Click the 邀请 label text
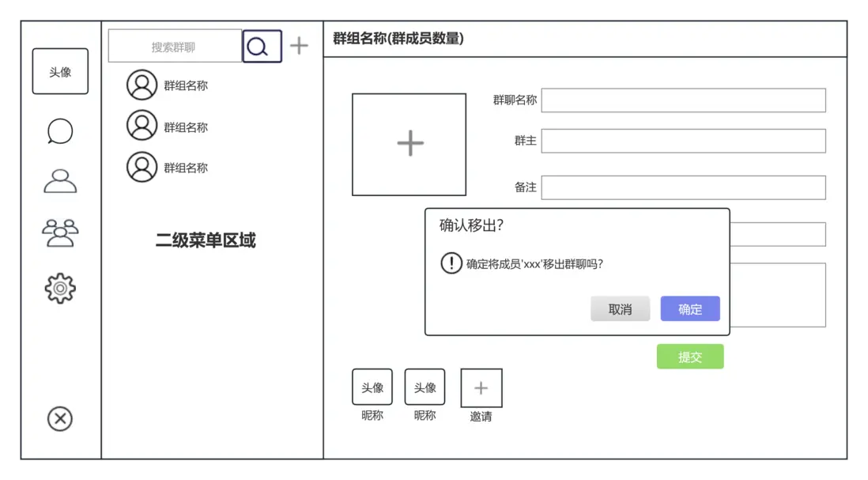Screen dimensions: 868x480 pos(481,416)
